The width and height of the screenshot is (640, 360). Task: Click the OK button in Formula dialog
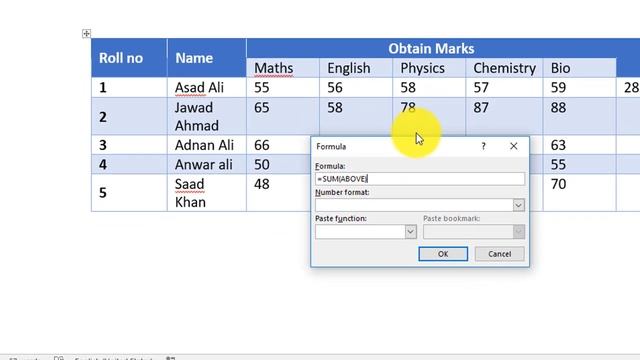(x=443, y=254)
